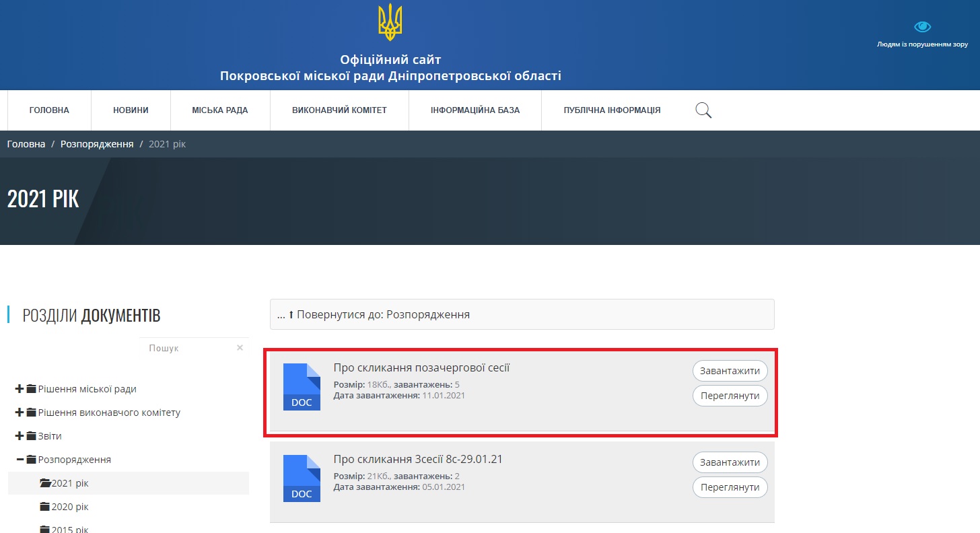Click the search magnifier icon

(x=703, y=110)
